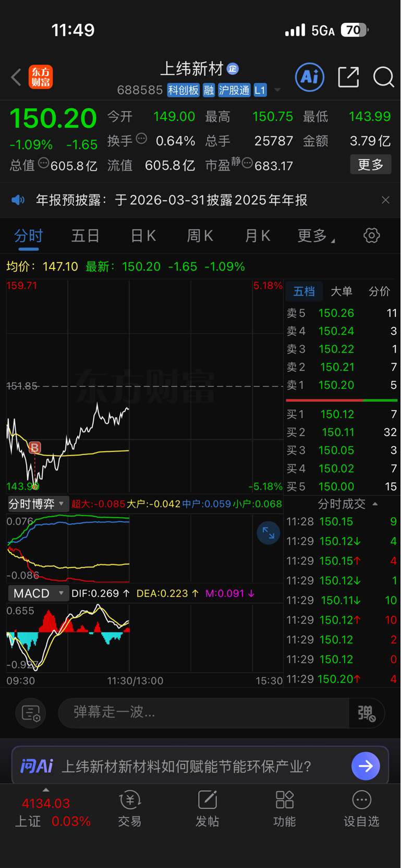Tap the 市盈 info circle icon
401x868 pixels.
(247, 164)
